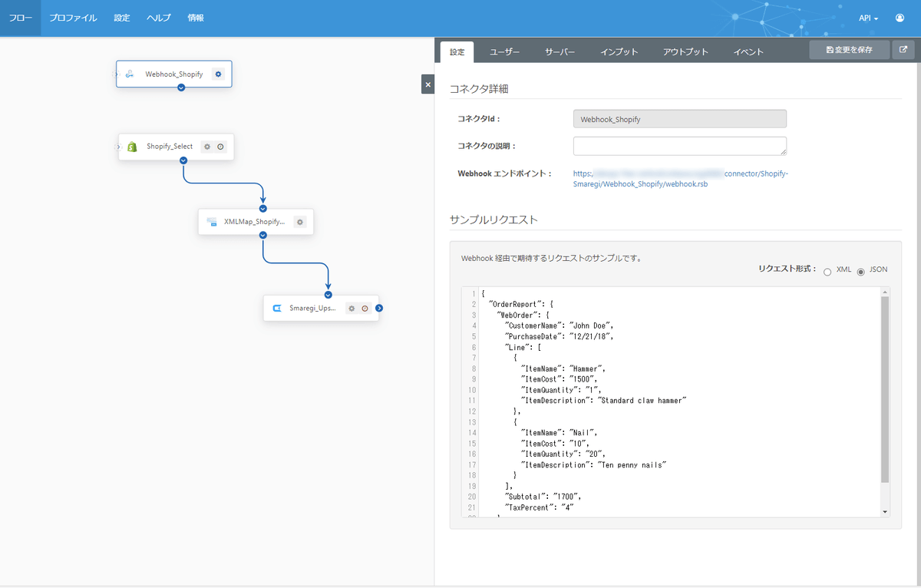Close the connector settings panel
Viewport: 921px width, 588px height.
point(428,84)
